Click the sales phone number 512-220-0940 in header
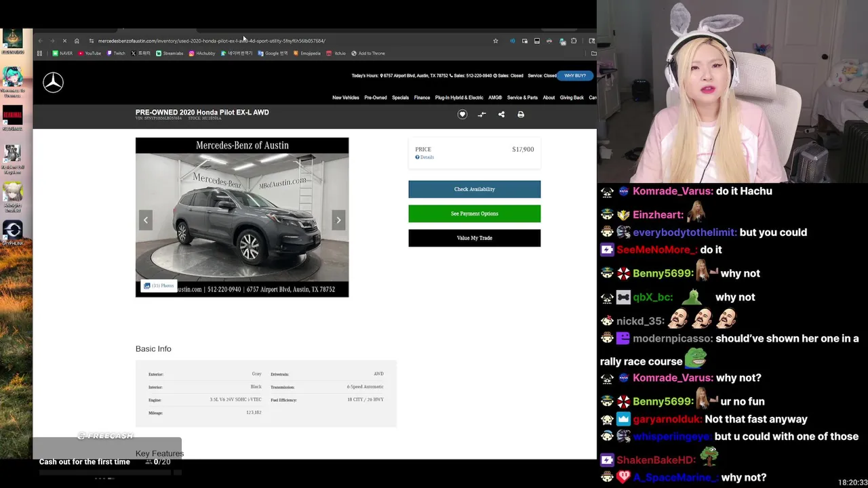 479,76
